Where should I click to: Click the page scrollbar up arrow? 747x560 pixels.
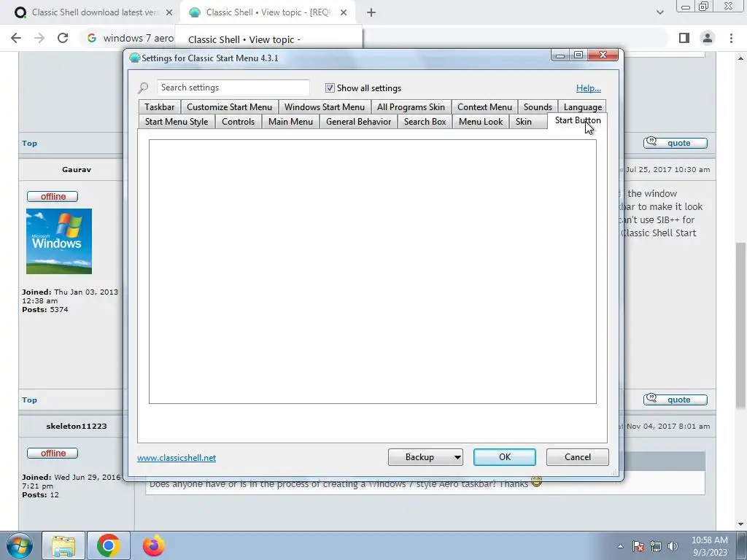click(x=740, y=58)
